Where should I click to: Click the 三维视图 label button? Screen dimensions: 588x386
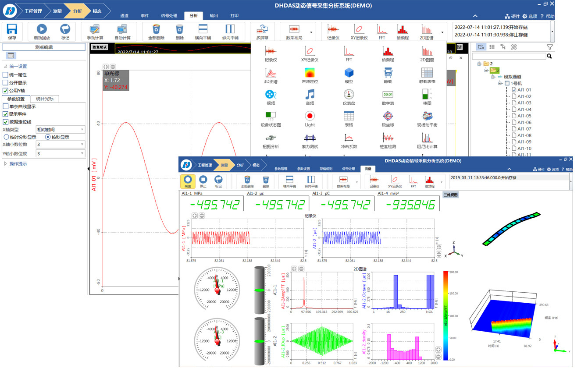[x=451, y=195]
